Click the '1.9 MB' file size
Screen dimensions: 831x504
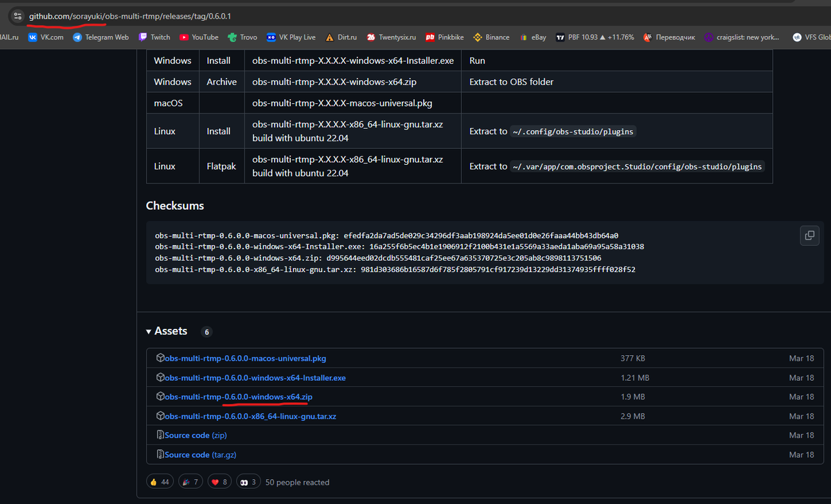point(632,397)
